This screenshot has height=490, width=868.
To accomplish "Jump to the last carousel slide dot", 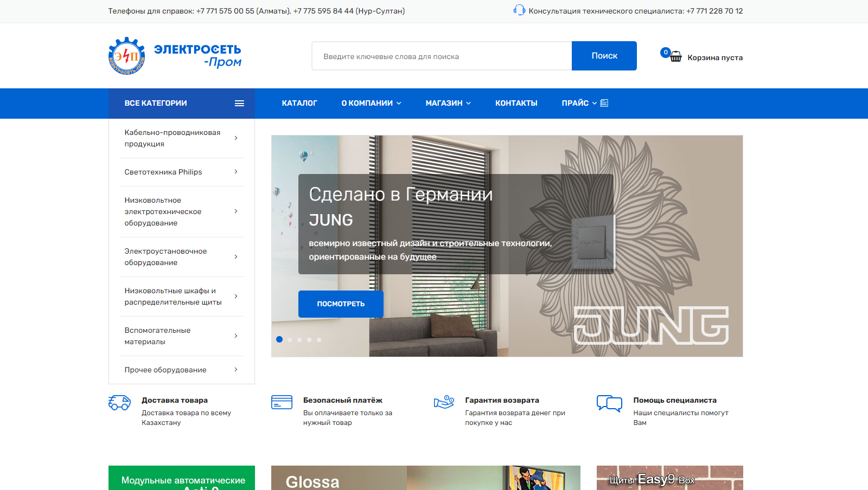I will (x=319, y=340).
